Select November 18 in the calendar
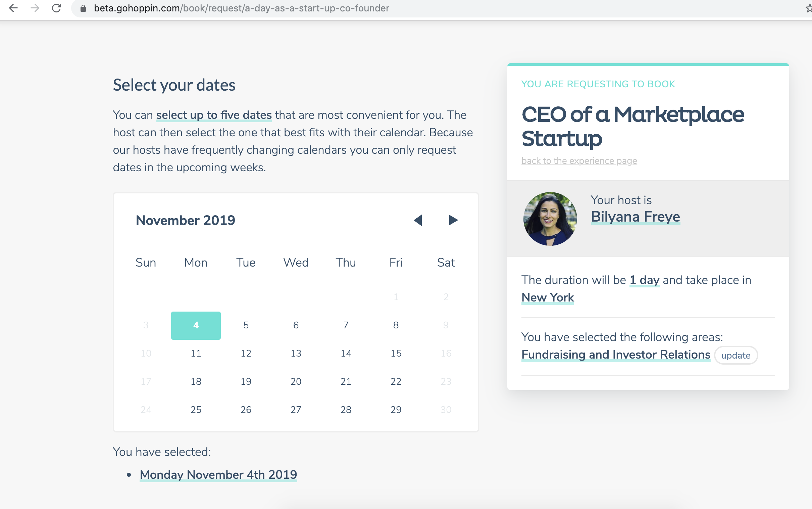Screen dimensions: 812x509 coord(196,381)
